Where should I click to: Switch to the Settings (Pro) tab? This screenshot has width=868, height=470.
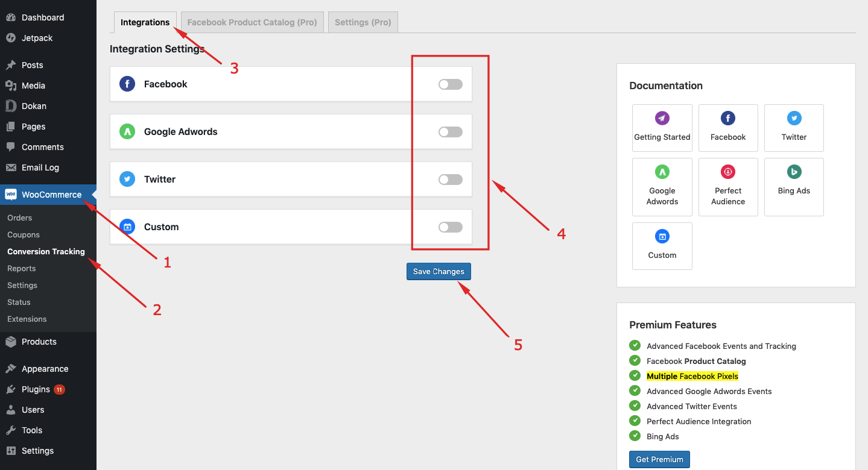pyautogui.click(x=363, y=22)
